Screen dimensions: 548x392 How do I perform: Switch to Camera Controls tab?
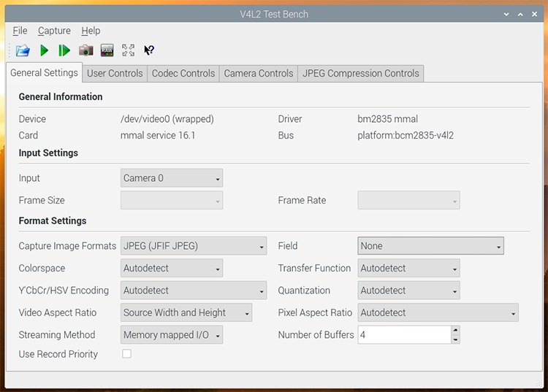click(x=258, y=73)
